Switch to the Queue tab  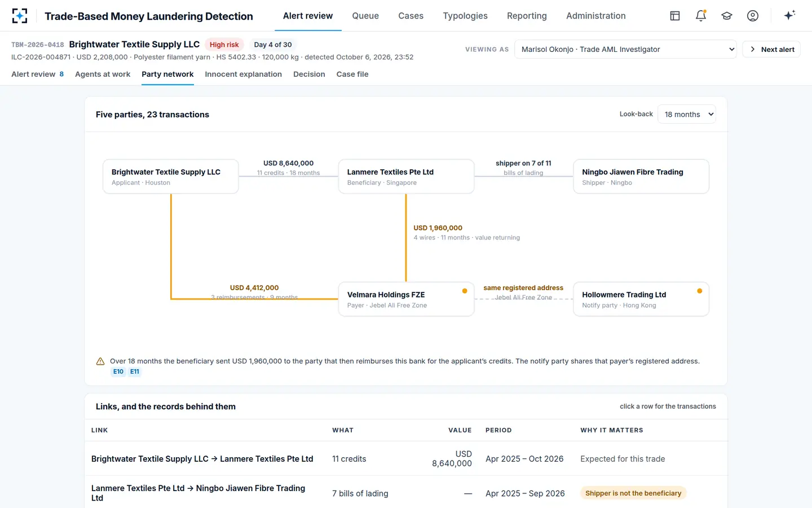pyautogui.click(x=365, y=16)
